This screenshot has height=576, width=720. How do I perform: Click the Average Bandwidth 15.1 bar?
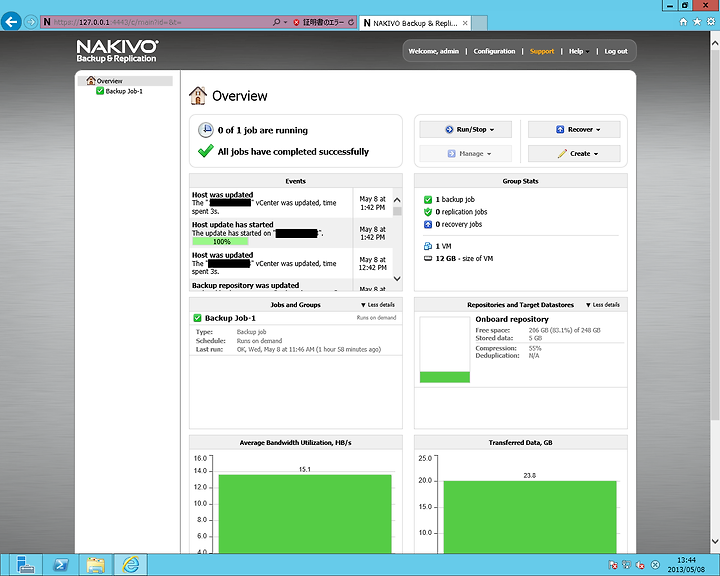click(x=305, y=514)
